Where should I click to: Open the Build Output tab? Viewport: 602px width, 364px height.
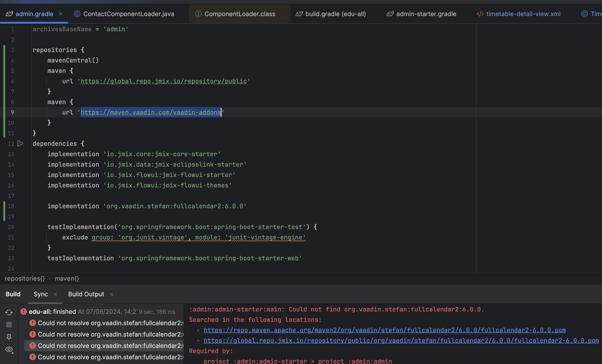pyautogui.click(x=86, y=294)
